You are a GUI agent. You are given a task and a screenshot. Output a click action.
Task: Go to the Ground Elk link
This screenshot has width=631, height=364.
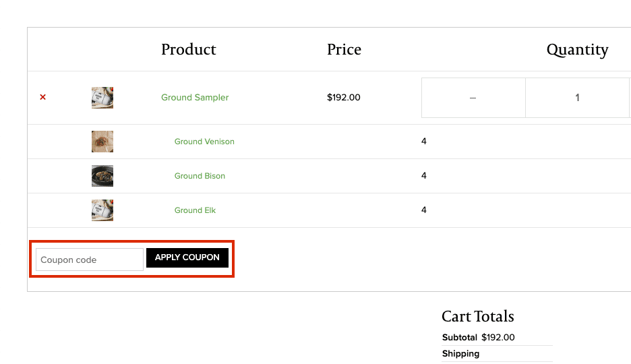pyautogui.click(x=195, y=210)
